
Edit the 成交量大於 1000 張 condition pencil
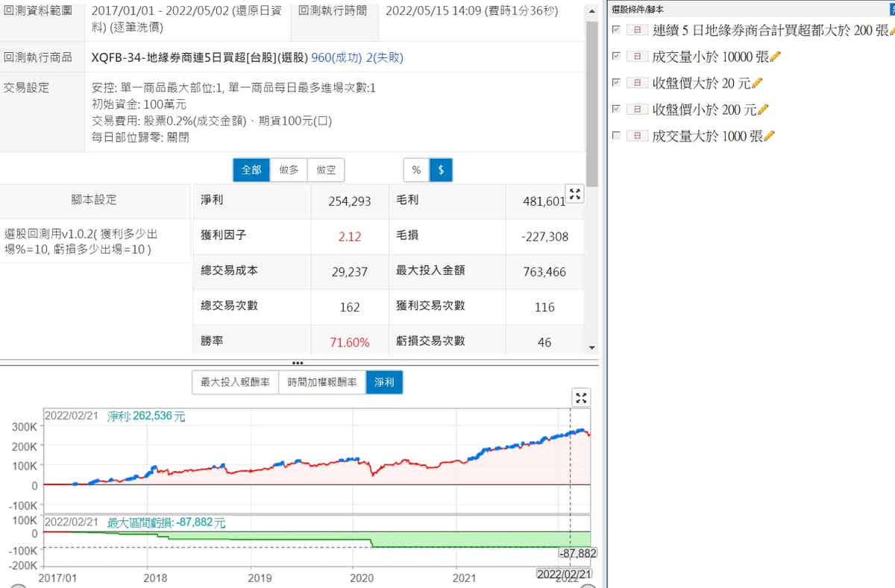click(769, 136)
